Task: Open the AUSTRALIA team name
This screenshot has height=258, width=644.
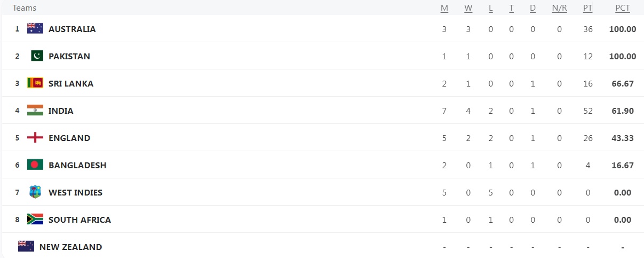Action: (x=72, y=29)
